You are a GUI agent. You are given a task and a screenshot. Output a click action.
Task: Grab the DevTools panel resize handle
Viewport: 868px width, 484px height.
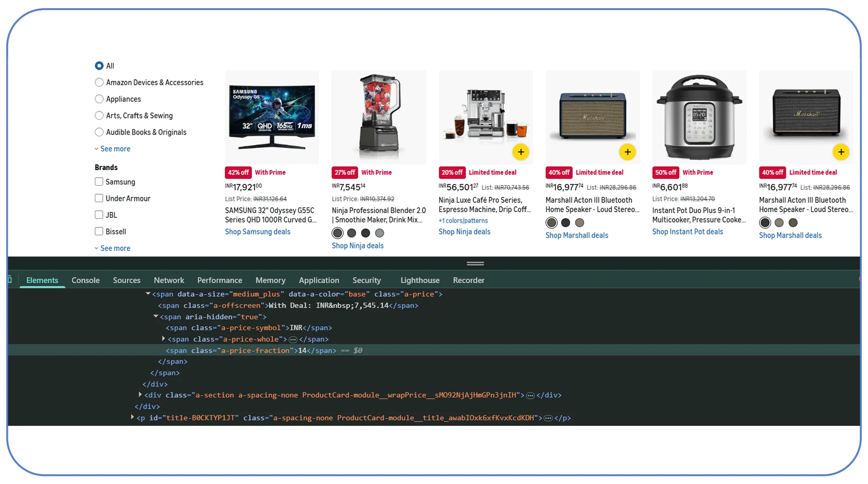point(475,263)
